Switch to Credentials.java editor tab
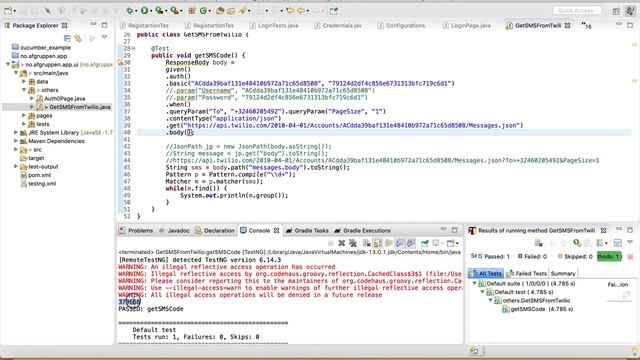 pos(338,25)
